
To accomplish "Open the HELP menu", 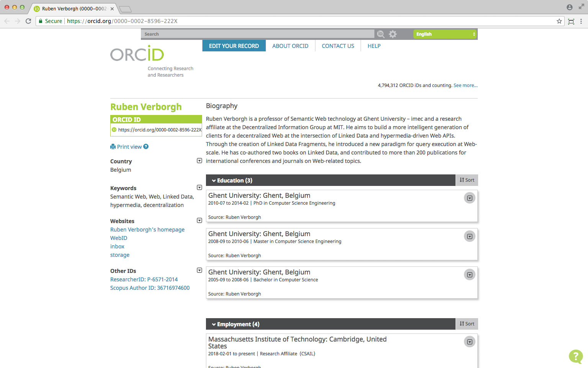I will point(374,46).
